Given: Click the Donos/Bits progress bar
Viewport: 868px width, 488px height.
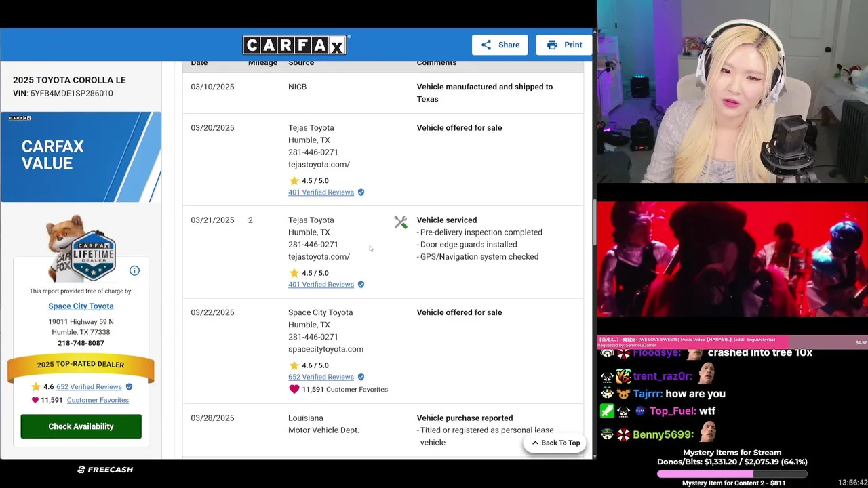Looking at the screenshot, I should [x=732, y=474].
